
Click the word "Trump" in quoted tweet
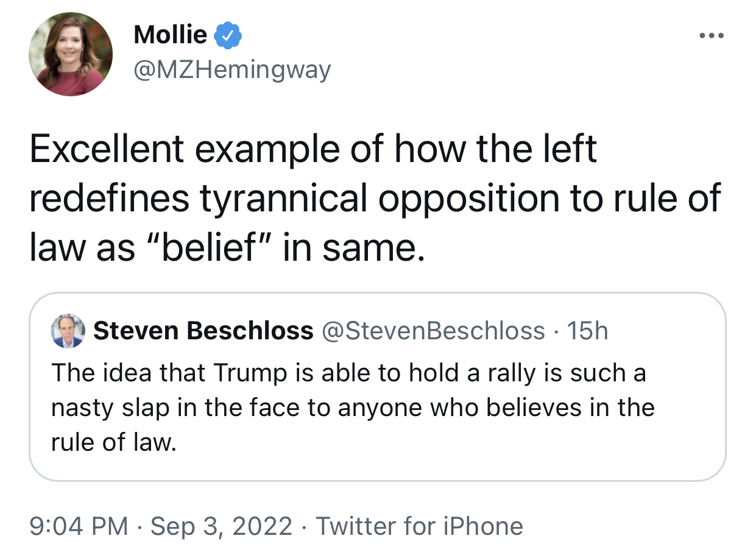[x=249, y=372]
